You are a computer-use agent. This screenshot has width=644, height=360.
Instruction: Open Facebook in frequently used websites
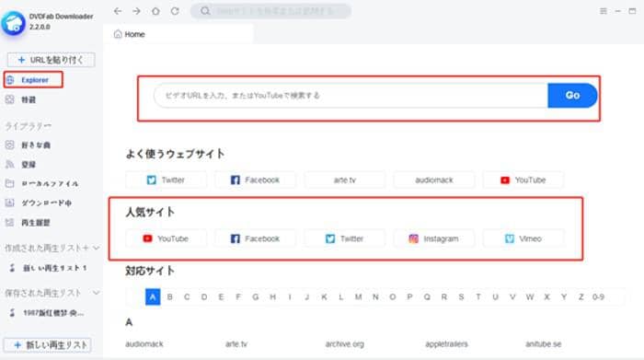(x=255, y=180)
